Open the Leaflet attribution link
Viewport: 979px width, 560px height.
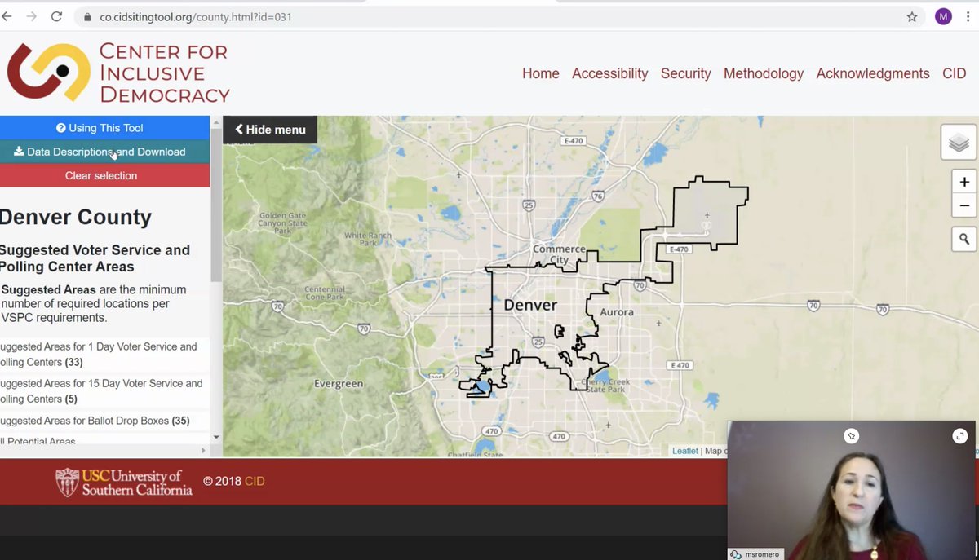coord(685,451)
